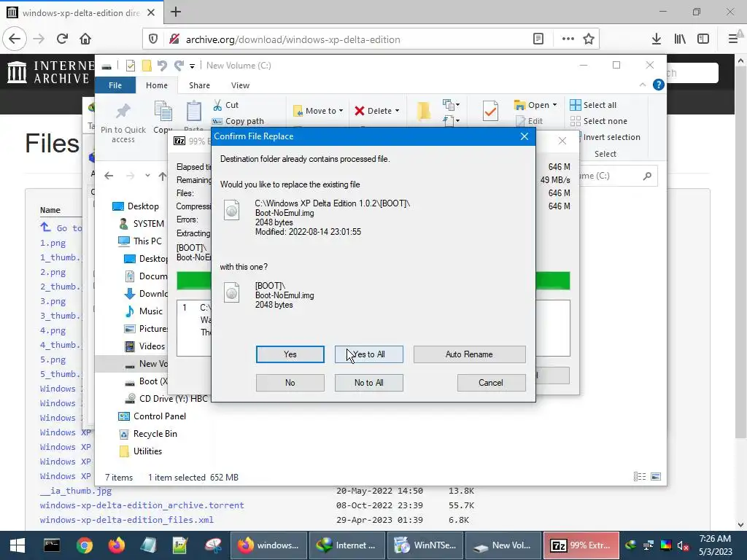Choose No to All button
This screenshot has height=560, width=747.
(x=368, y=383)
